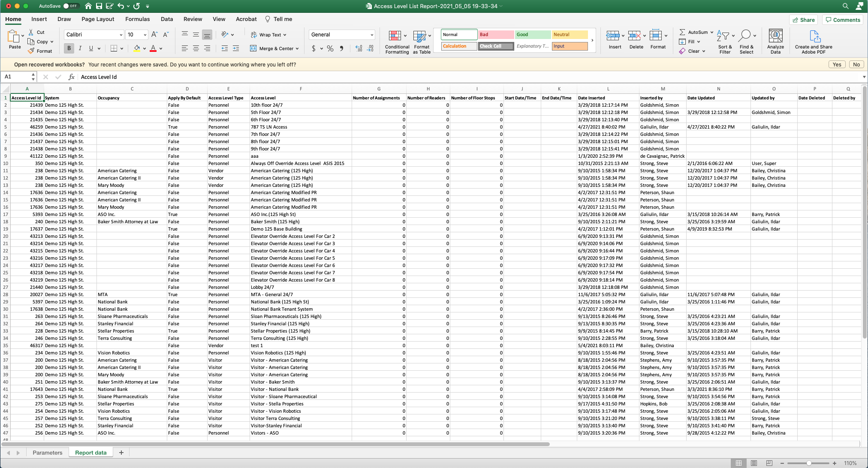The height and width of the screenshot is (468, 868).
Task: Expand the Fill Color dropdown arrow
Action: 144,48
